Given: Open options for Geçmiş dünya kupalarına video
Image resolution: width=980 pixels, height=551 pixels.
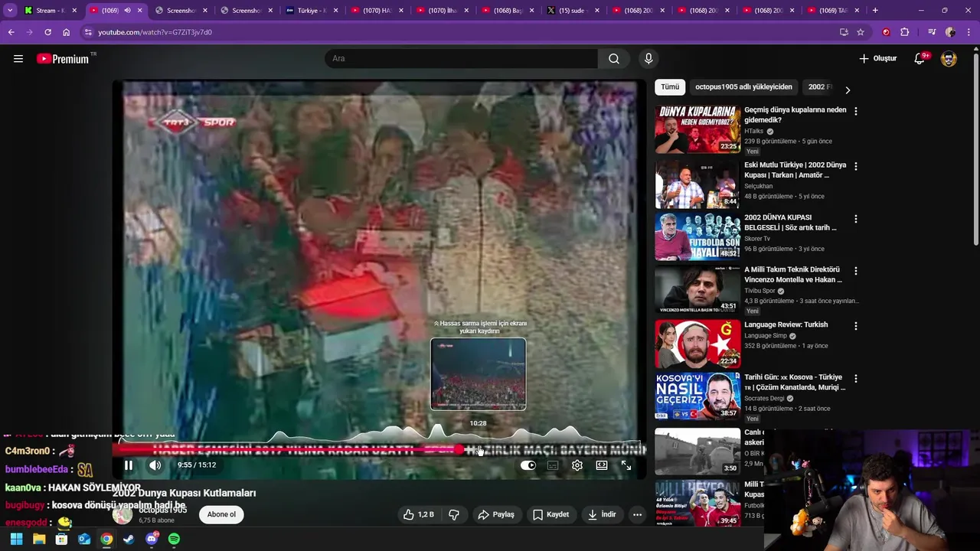Looking at the screenshot, I should (x=856, y=112).
